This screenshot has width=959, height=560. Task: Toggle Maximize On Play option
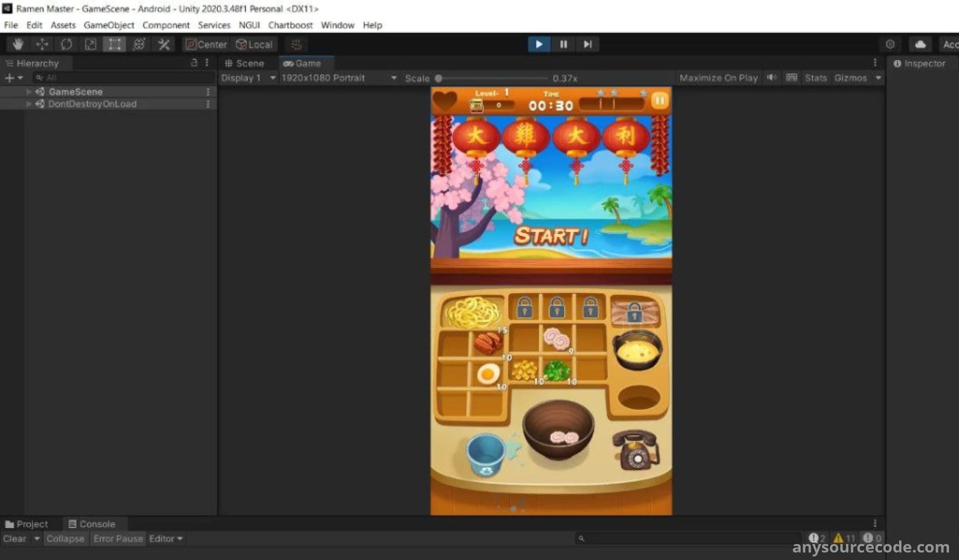click(718, 78)
